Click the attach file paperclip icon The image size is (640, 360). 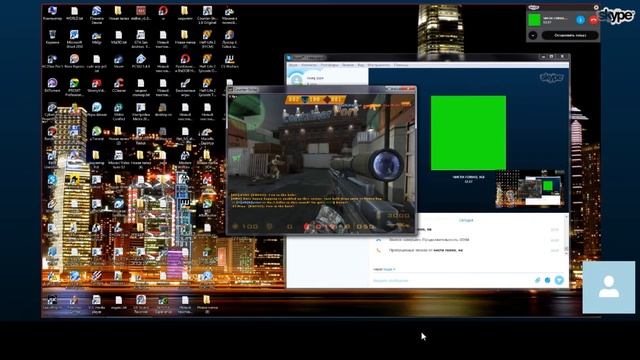pos(538,280)
